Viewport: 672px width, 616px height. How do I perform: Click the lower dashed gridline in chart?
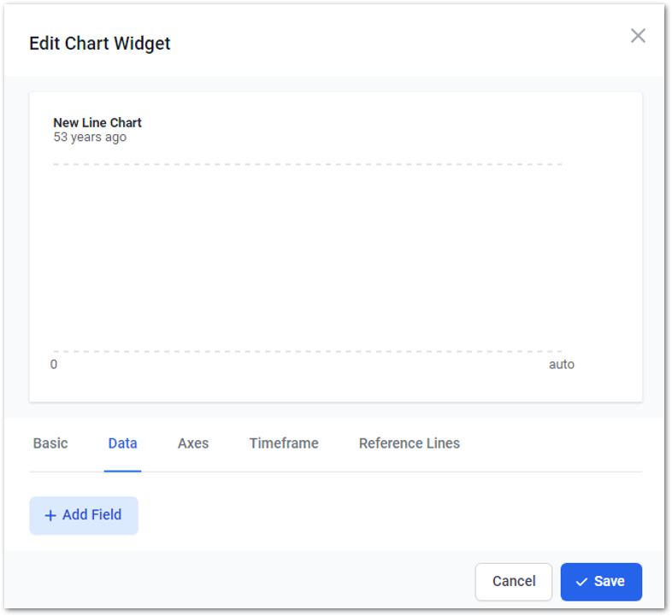pyautogui.click(x=308, y=351)
